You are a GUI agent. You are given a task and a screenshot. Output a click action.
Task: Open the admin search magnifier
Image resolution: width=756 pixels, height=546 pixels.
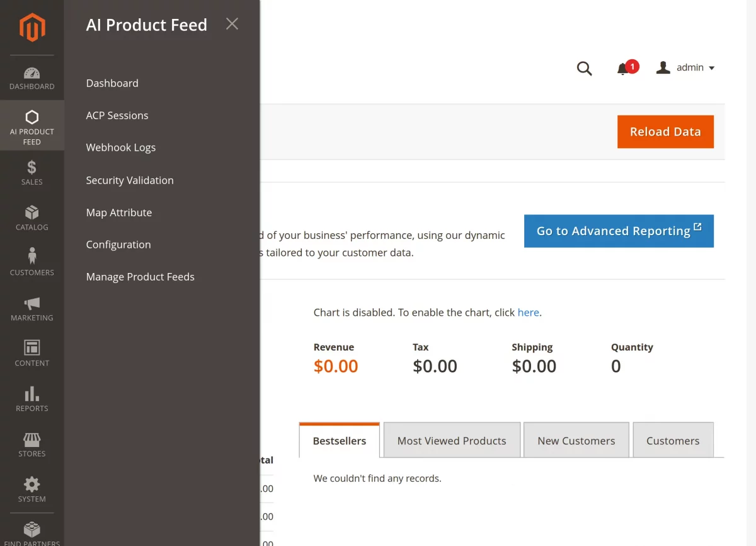tap(584, 68)
